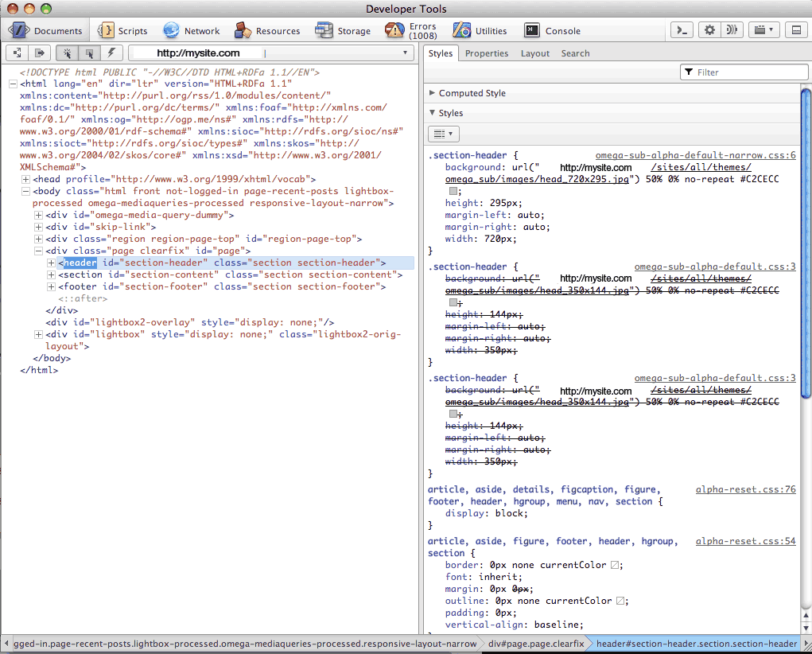812x654 pixels.
Task: Click border currentColor swatch
Action: [614, 566]
